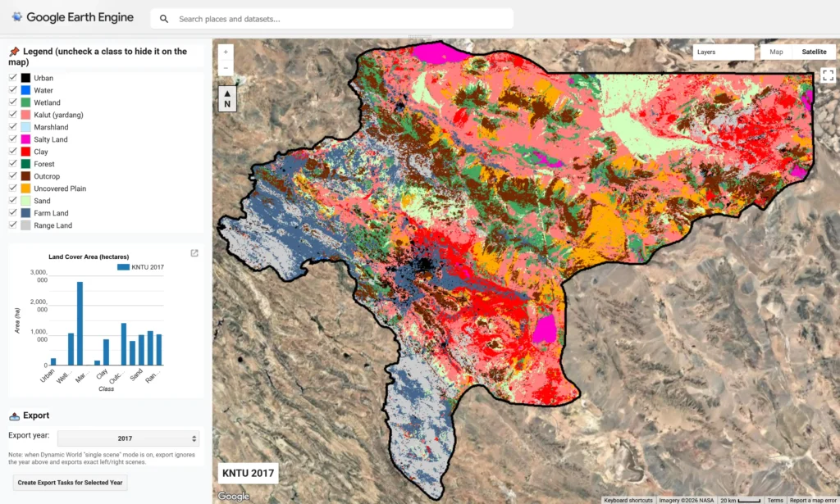Toggle the Outcrop class checkbox
This screenshot has width=840, height=504.
13,176
